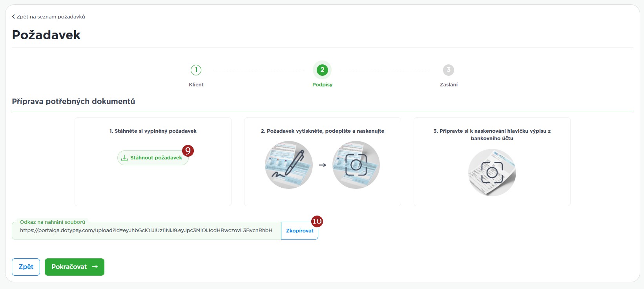Click the arrow between sign and scan images
644x289 pixels.
[x=323, y=165]
